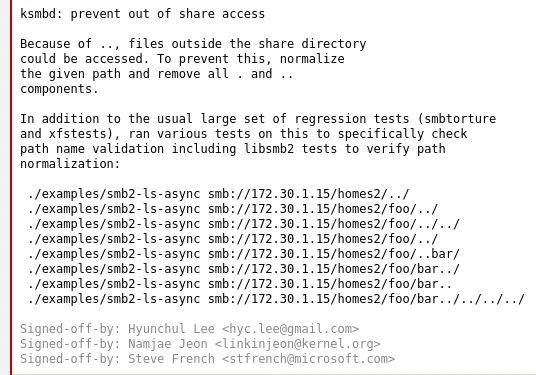Click the commit title 'ksmbd: prevent out of share access'
Image resolution: width=536 pixels, height=375 pixels.
point(142,14)
